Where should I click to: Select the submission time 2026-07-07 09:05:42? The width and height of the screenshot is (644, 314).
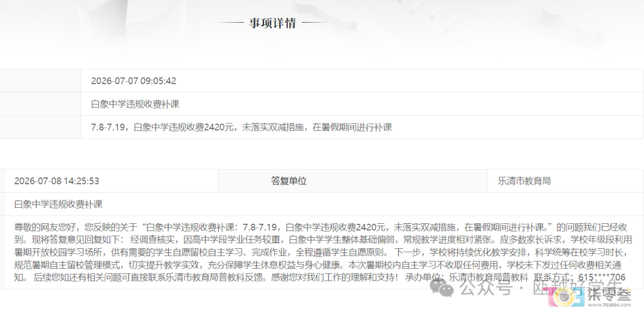(134, 81)
